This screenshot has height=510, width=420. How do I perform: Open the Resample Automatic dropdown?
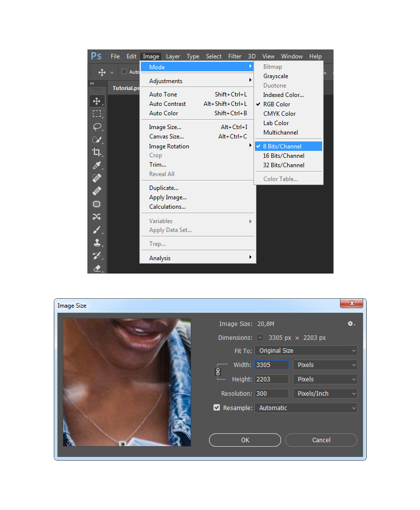tap(306, 408)
